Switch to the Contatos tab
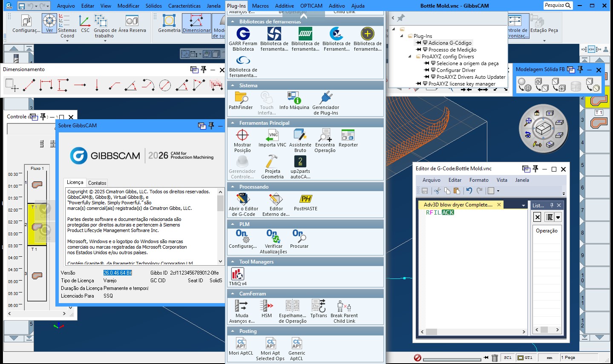The width and height of the screenshot is (613, 364). (97, 183)
